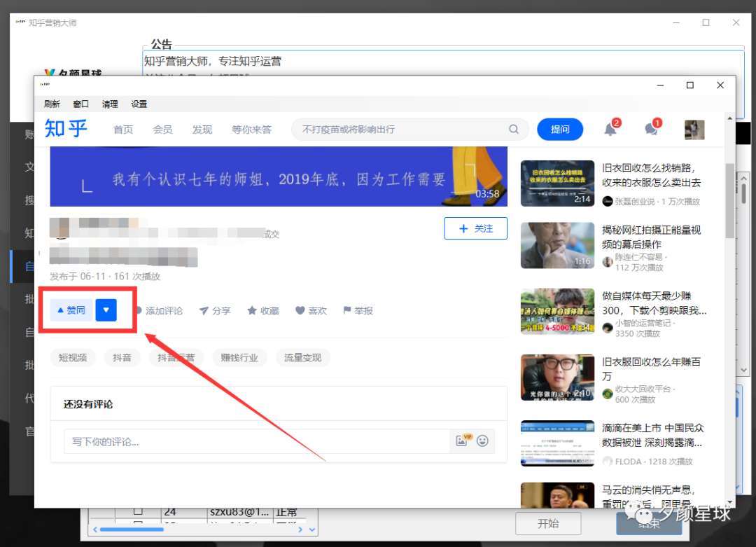Open the emoji picker in comment box
Viewport: 756px width, 547px height.
pos(482,441)
